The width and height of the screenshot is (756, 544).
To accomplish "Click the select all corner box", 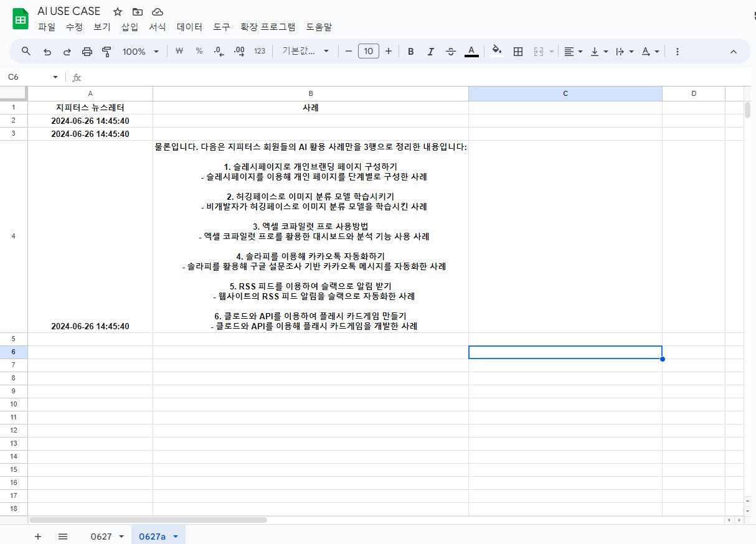I will point(13,93).
